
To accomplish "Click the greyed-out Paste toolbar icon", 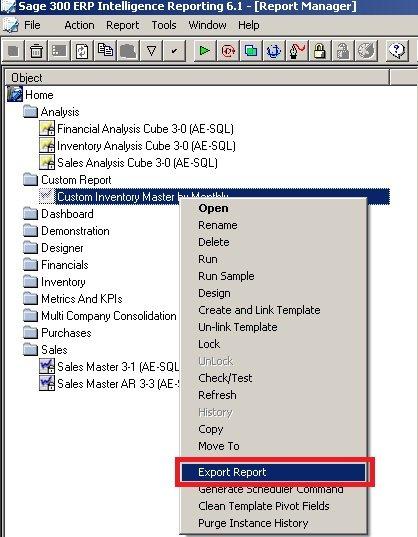I will pyautogui.click(x=128, y=51).
